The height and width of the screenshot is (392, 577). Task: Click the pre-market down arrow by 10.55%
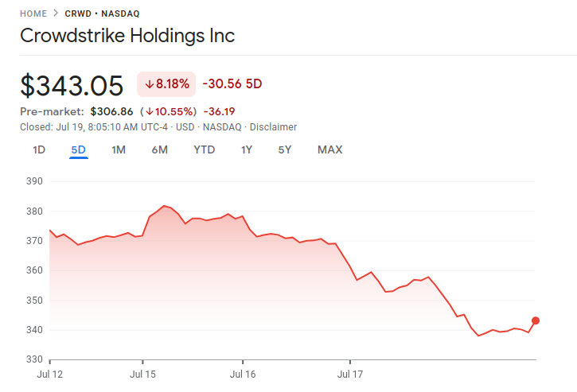(x=148, y=111)
